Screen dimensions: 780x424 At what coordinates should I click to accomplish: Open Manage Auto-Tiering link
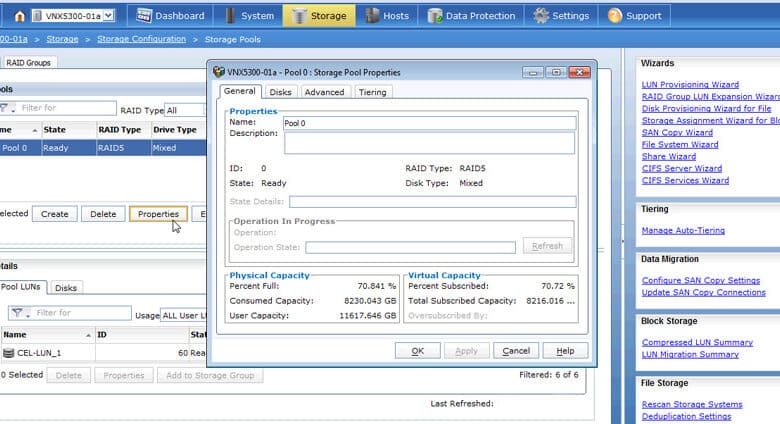(683, 230)
